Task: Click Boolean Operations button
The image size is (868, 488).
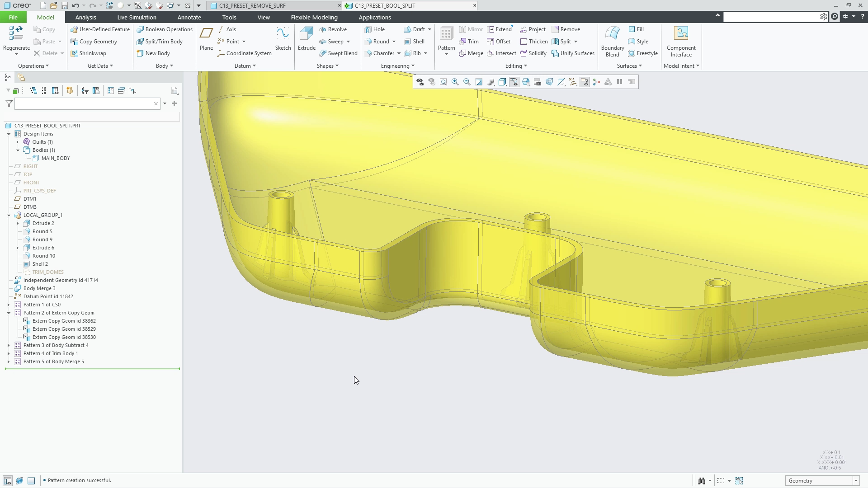Action: click(x=165, y=29)
